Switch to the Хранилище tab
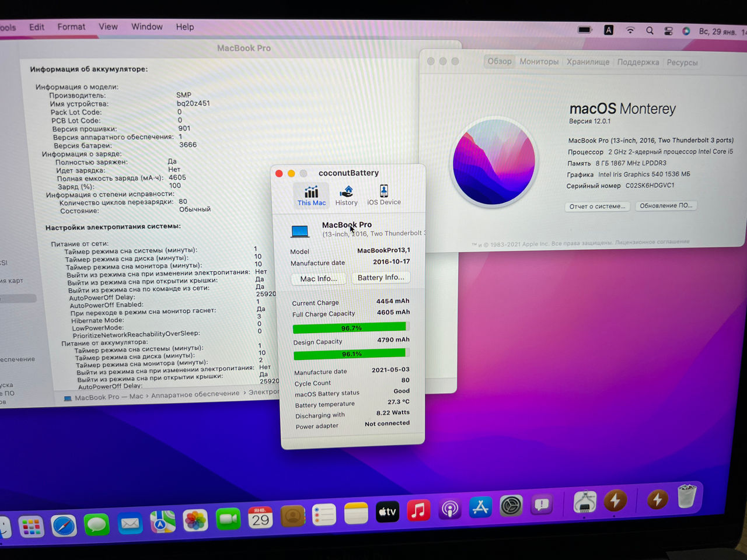This screenshot has width=747, height=560. [x=588, y=62]
